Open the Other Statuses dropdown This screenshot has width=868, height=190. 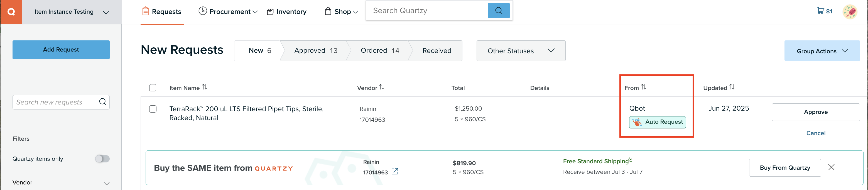pyautogui.click(x=521, y=51)
